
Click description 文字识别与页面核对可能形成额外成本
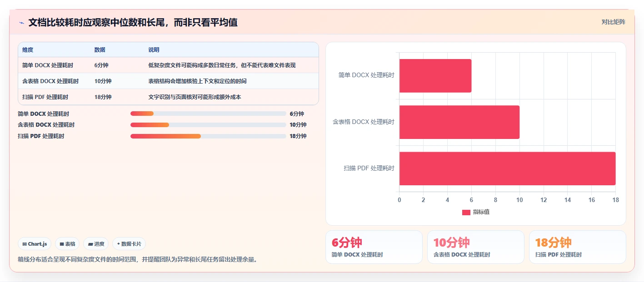[195, 97]
